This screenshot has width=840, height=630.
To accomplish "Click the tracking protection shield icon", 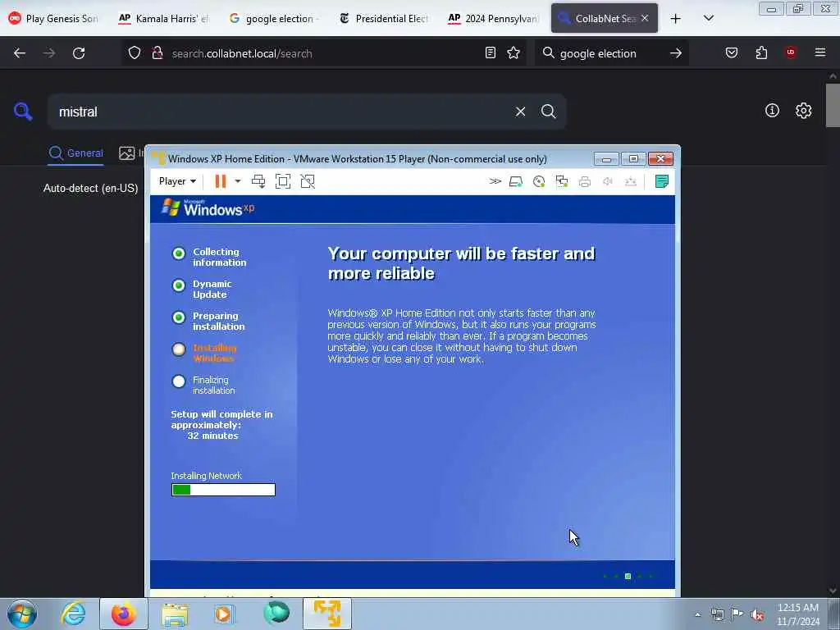I will 135,53.
